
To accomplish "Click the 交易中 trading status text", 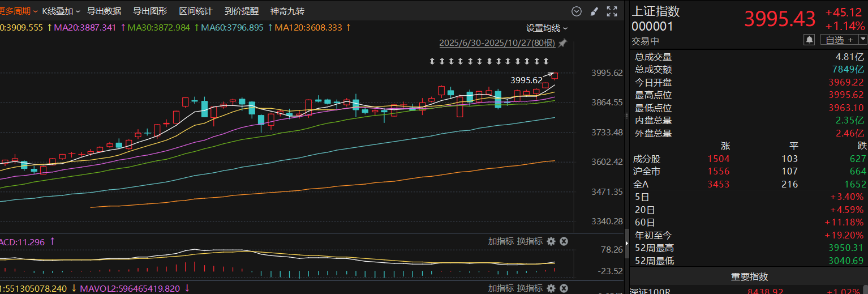I will click(x=645, y=41).
